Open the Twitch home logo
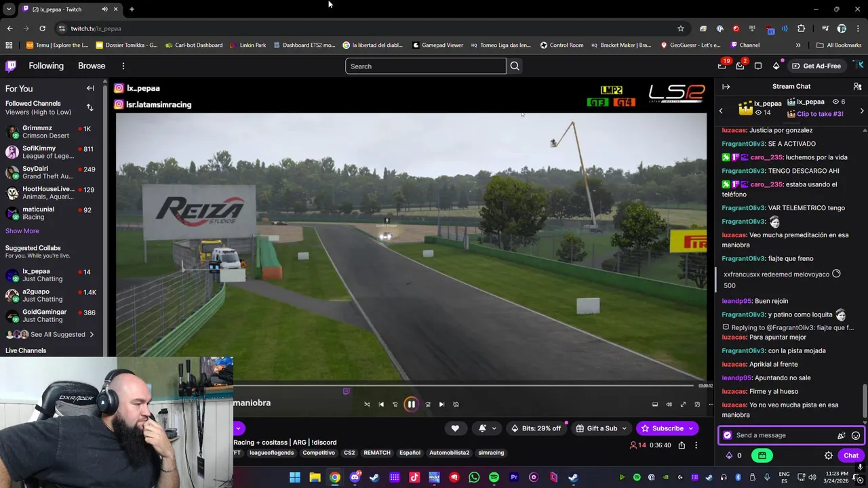 click(11, 66)
